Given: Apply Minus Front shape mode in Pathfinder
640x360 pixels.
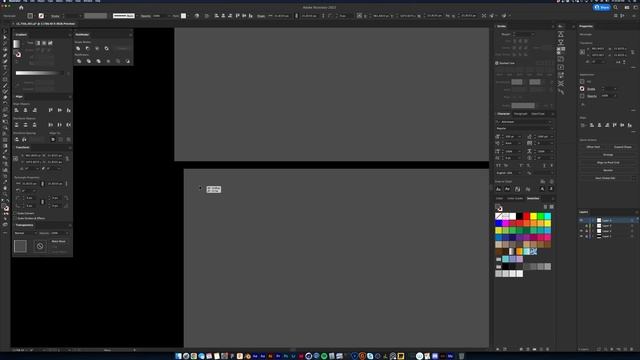Looking at the screenshot, I should coord(88,48).
